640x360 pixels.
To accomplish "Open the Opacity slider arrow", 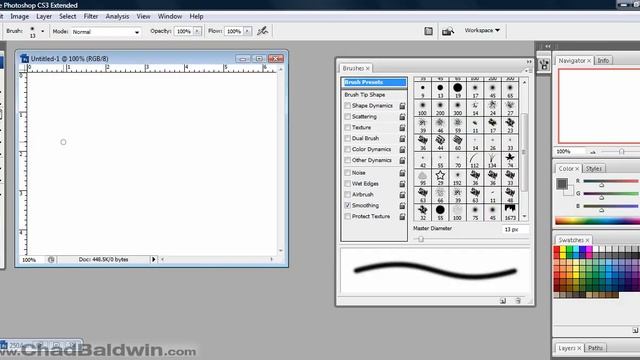I will click(198, 31).
